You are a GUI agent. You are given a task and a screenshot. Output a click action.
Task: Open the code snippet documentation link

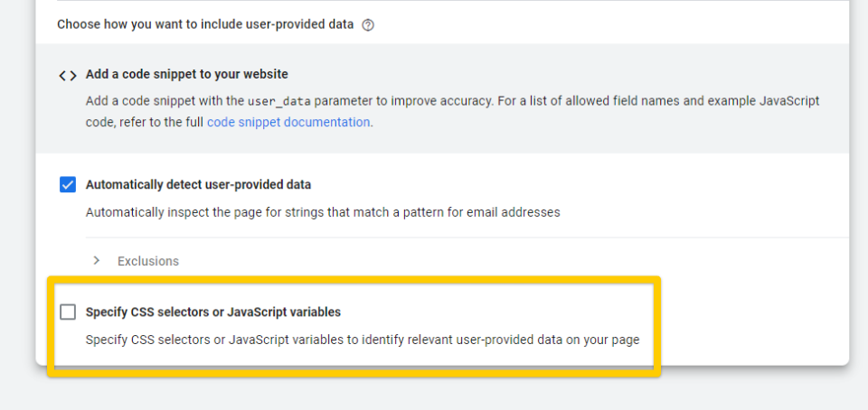pos(288,122)
